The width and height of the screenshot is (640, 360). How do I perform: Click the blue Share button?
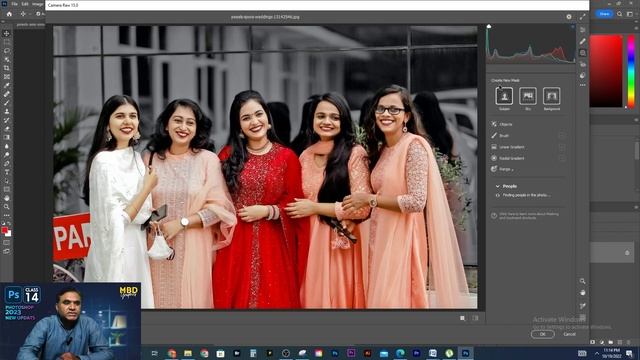pyautogui.click(x=604, y=14)
